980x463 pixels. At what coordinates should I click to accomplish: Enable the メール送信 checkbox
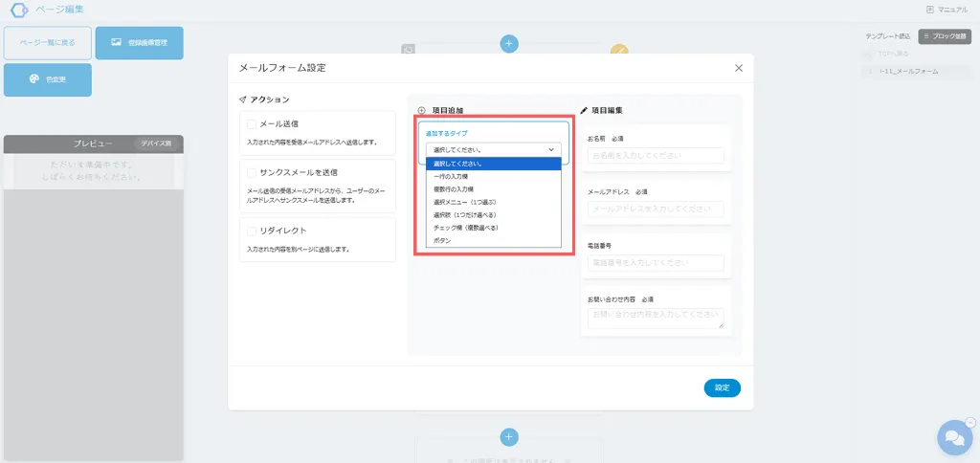click(x=251, y=124)
